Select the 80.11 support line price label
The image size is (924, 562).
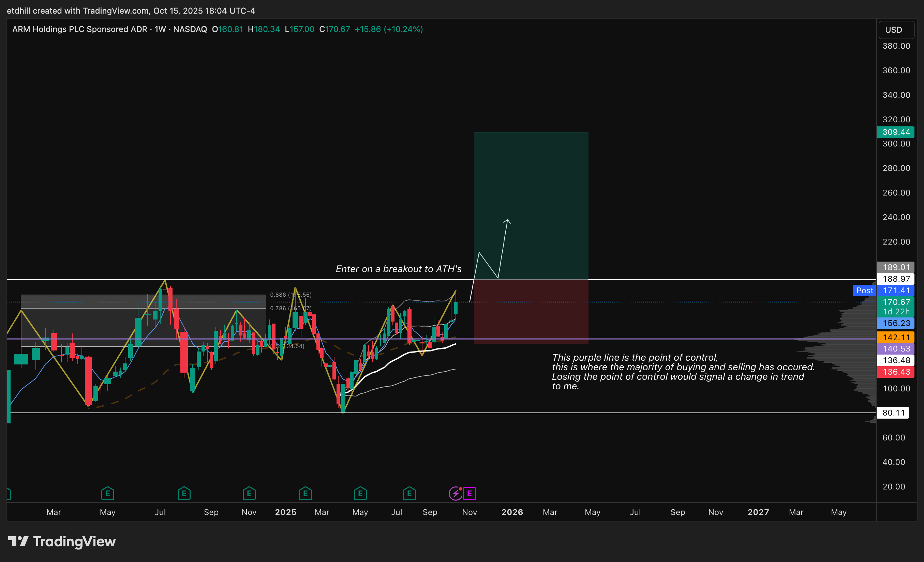pos(893,412)
